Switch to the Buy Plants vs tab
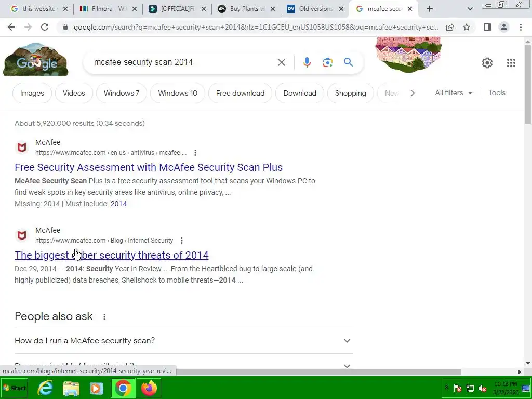Viewport: 532px width, 399px height. point(247,9)
